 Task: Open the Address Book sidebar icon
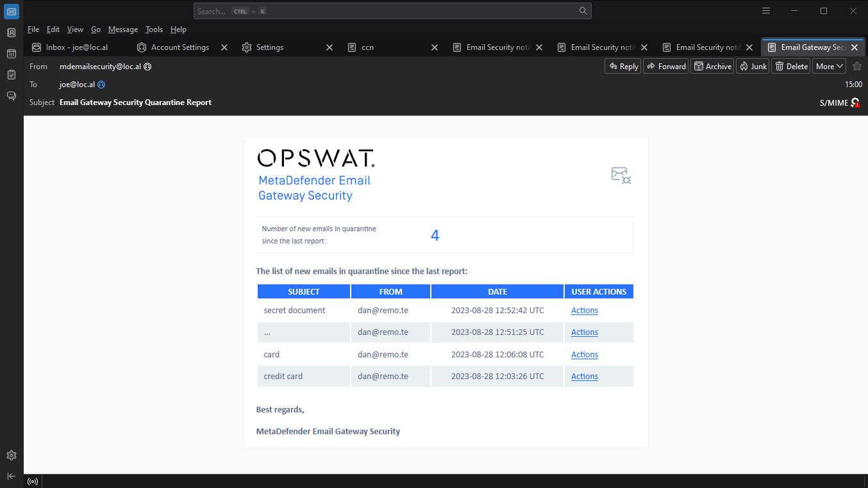pyautogui.click(x=12, y=33)
